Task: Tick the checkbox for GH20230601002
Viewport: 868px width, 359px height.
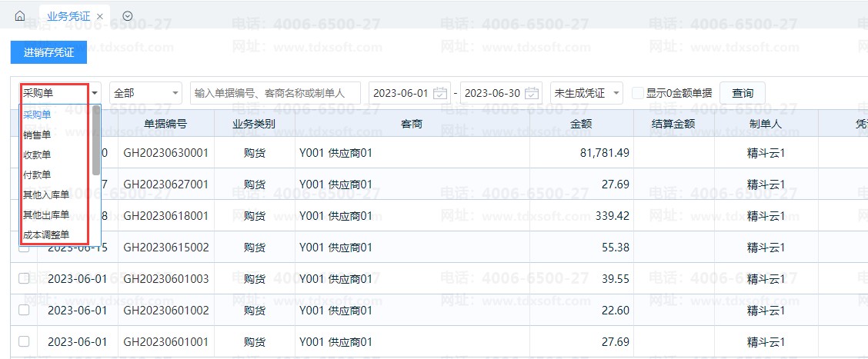Action: pos(24,311)
